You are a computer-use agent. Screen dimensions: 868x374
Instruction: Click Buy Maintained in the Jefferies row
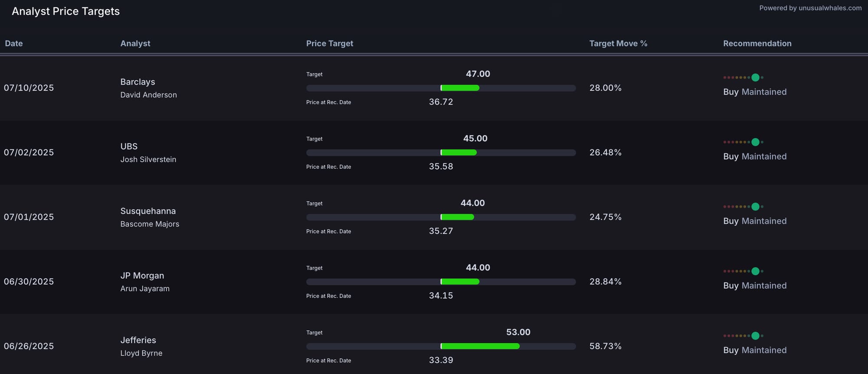click(x=755, y=351)
